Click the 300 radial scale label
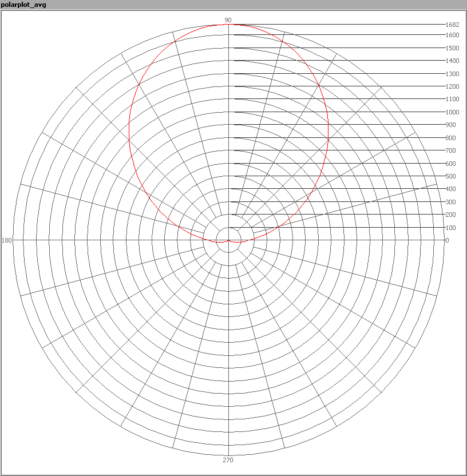This screenshot has width=467, height=476. (x=450, y=202)
